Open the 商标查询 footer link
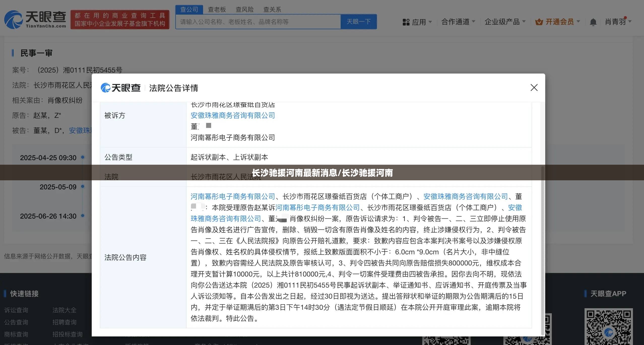 (16, 334)
